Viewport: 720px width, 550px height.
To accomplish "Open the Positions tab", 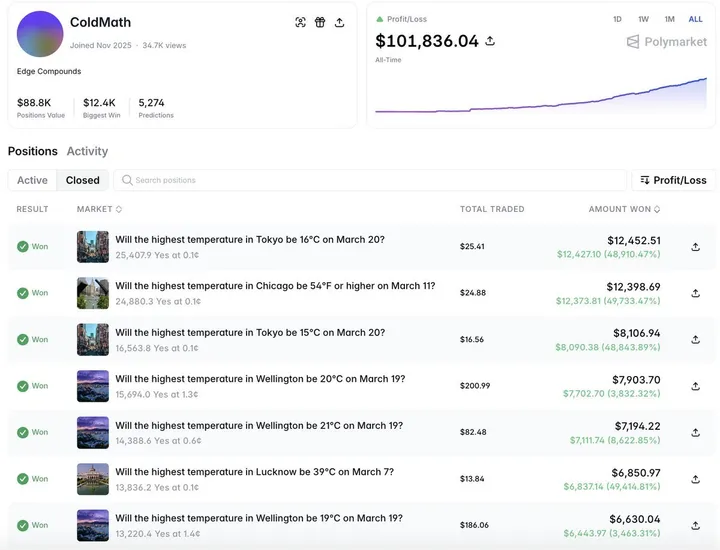I will 33,151.
